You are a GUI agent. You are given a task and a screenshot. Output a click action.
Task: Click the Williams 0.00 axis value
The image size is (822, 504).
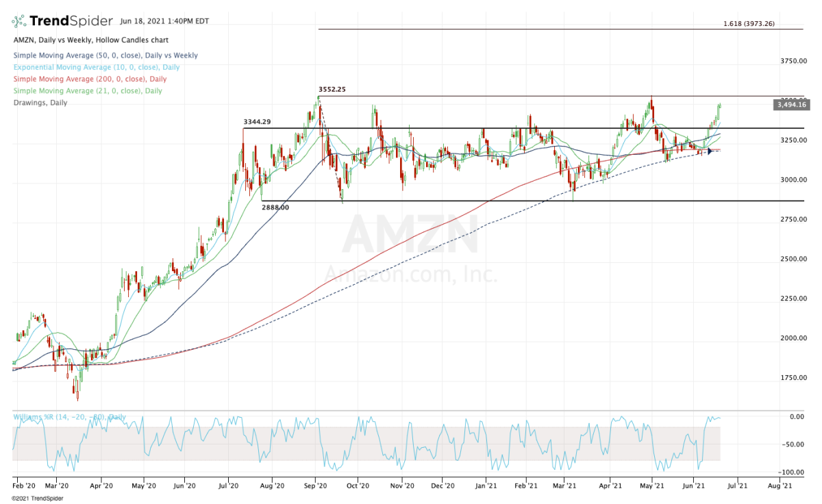point(796,416)
